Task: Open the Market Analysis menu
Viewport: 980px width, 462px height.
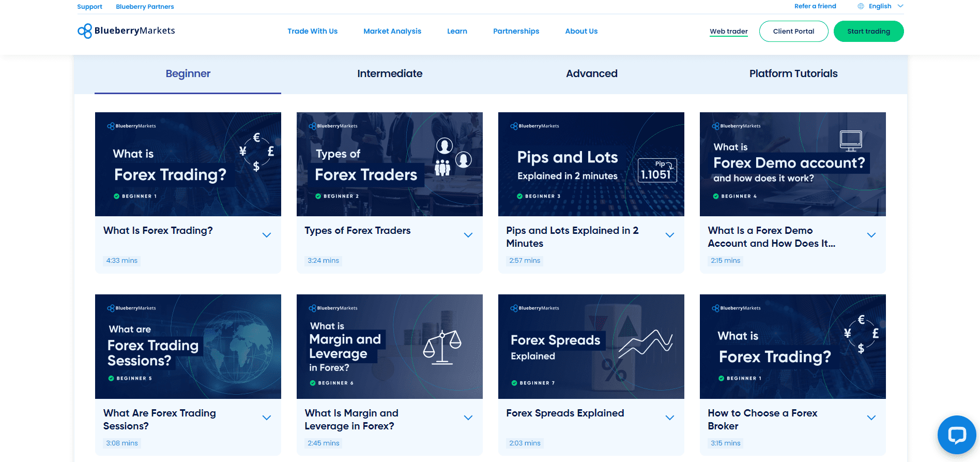Action: (x=392, y=31)
